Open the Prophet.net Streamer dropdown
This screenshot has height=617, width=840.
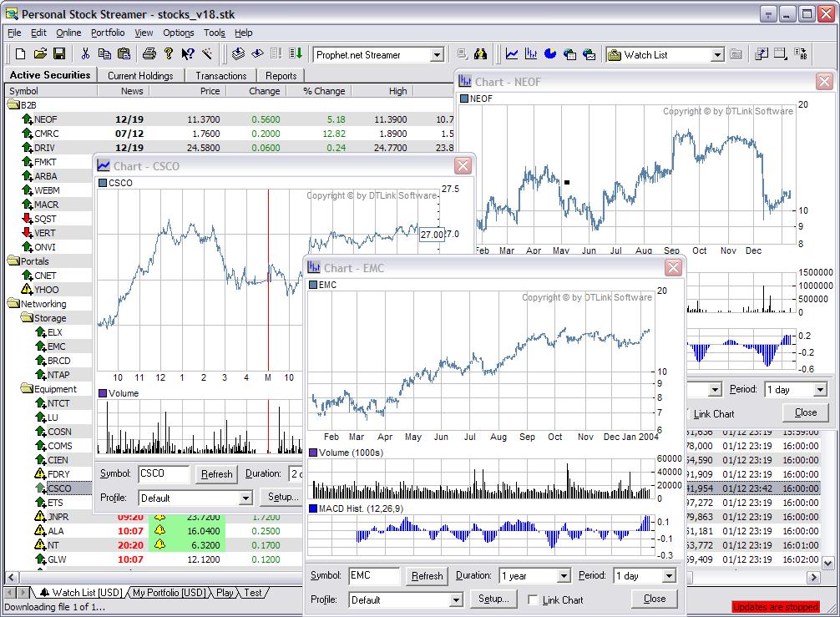pos(436,55)
